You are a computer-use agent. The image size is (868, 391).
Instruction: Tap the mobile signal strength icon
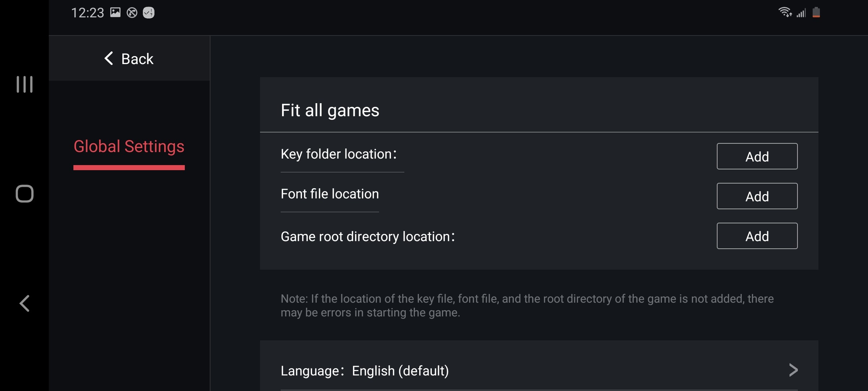[x=801, y=13]
